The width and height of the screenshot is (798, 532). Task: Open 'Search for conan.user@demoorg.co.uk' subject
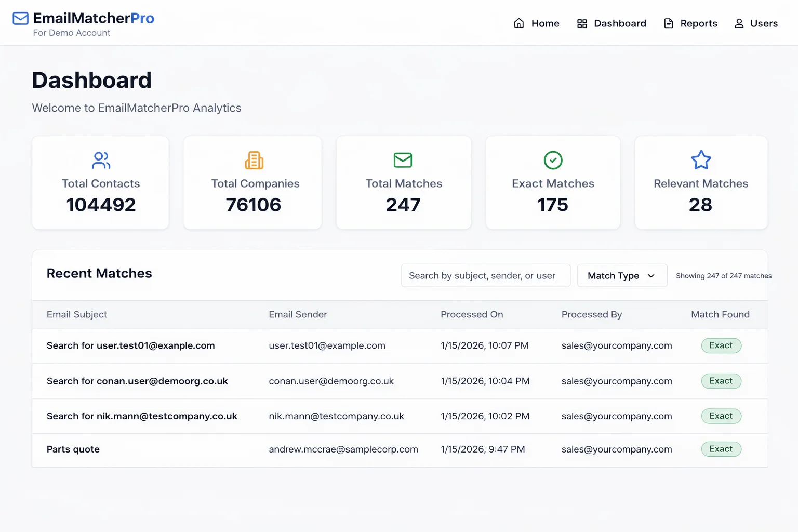click(137, 381)
